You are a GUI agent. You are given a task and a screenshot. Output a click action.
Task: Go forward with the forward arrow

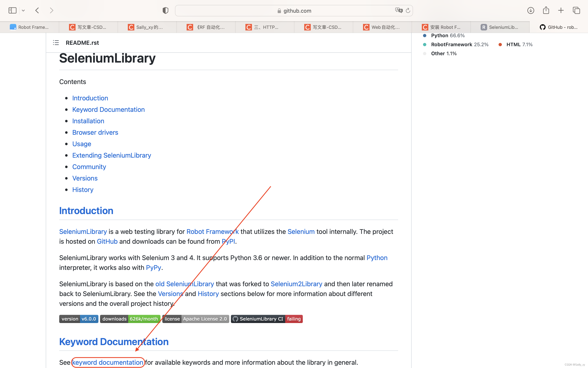[51, 10]
